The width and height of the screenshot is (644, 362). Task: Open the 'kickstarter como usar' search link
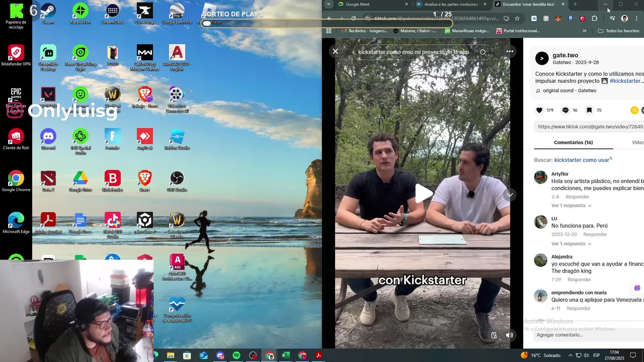pos(583,160)
